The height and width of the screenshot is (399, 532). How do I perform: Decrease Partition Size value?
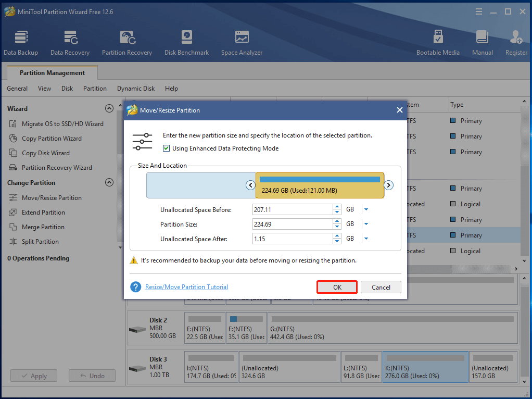click(337, 227)
